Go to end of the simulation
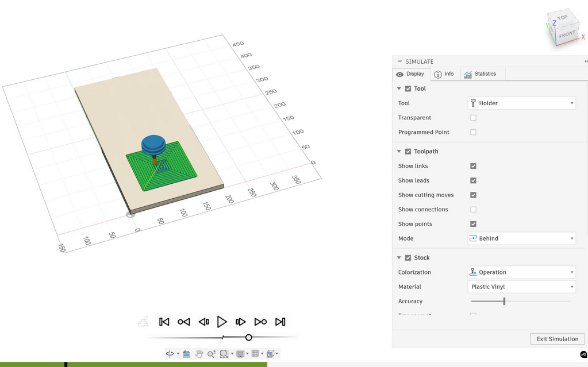Viewport: 588px width, 367px height. click(280, 322)
